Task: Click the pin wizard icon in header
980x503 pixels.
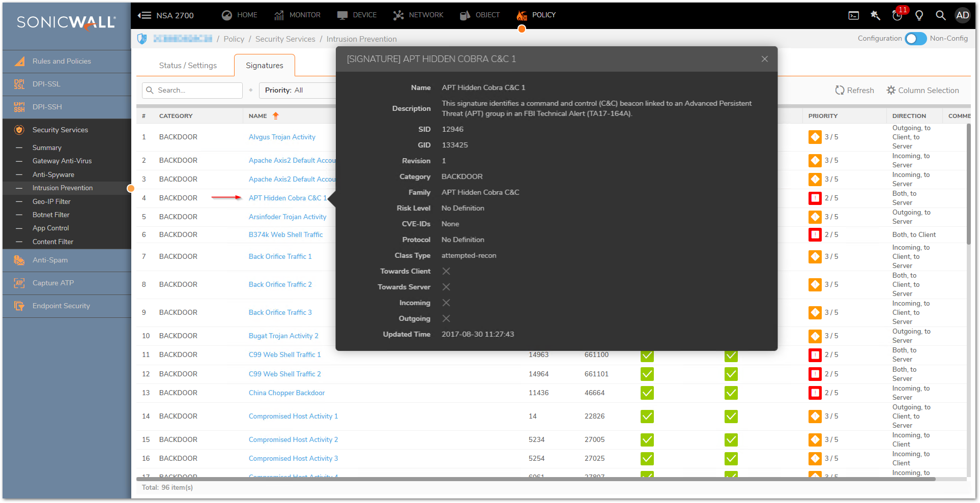Action: [875, 15]
